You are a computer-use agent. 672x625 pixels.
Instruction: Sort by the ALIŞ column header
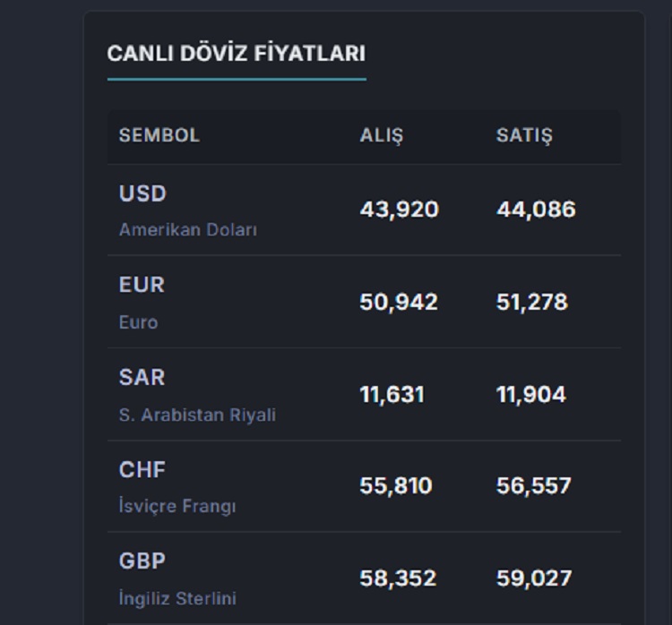382,136
